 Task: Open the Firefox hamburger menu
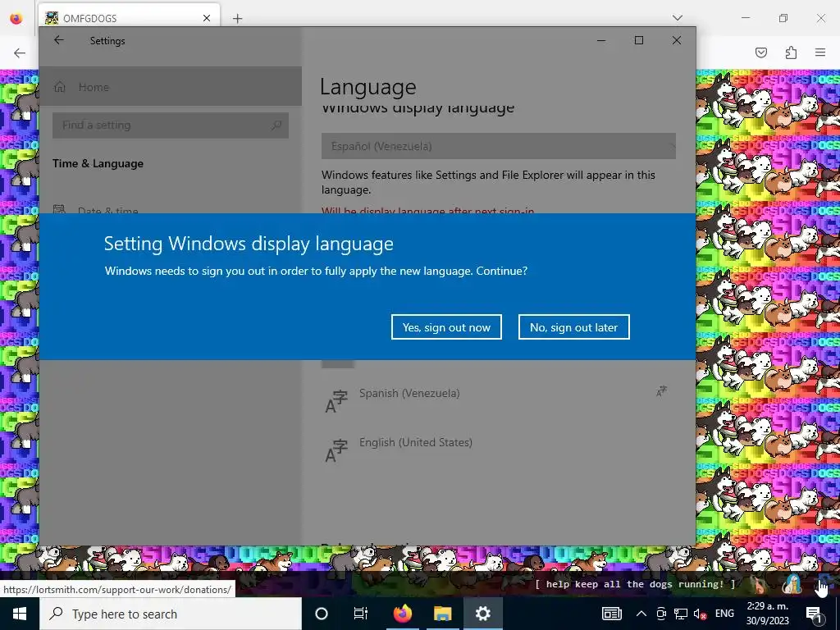[x=820, y=52]
